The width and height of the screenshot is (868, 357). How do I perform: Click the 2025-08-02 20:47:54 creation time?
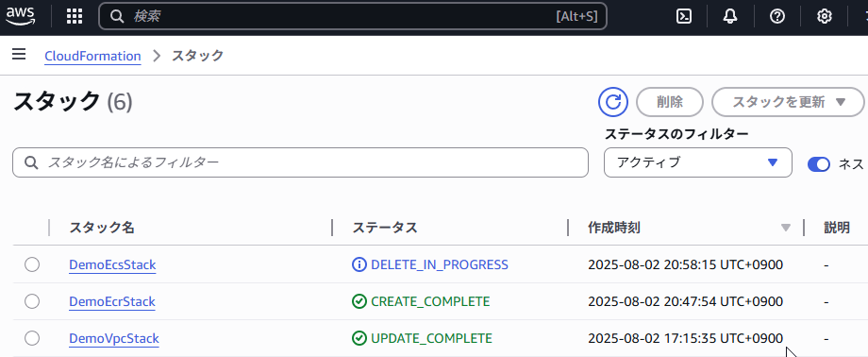[685, 301]
